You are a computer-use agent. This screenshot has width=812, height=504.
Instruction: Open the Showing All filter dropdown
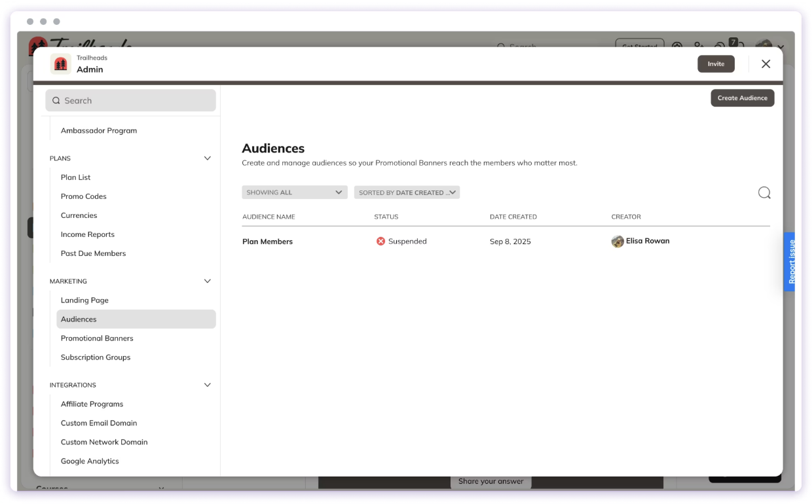[295, 192]
